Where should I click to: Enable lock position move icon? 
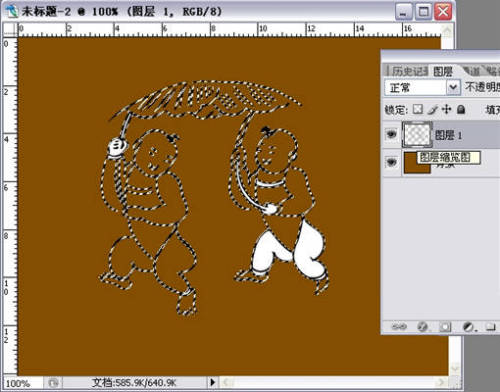446,109
